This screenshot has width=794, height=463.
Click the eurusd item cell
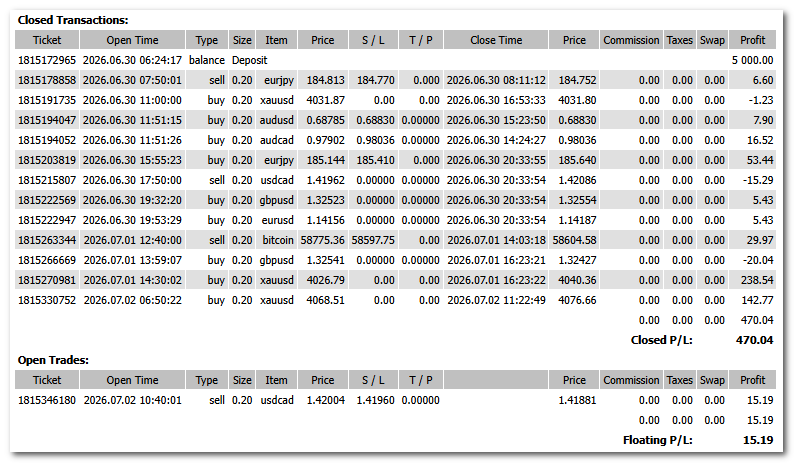(x=277, y=220)
